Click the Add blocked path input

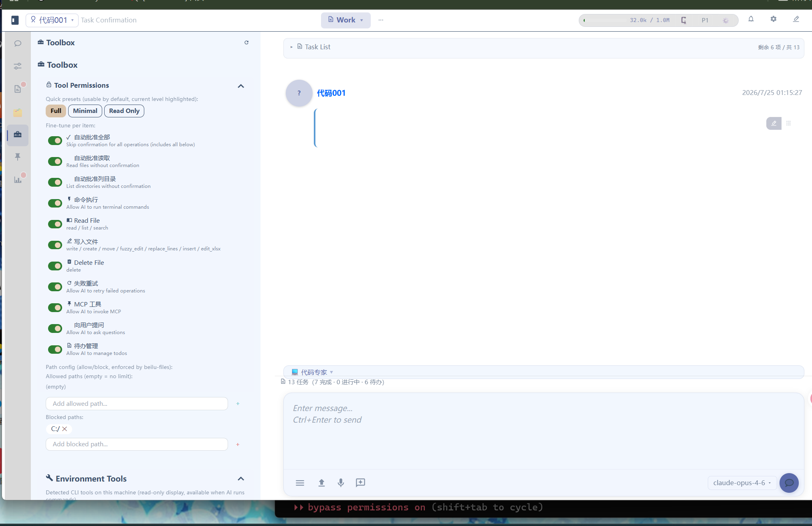[x=137, y=444]
